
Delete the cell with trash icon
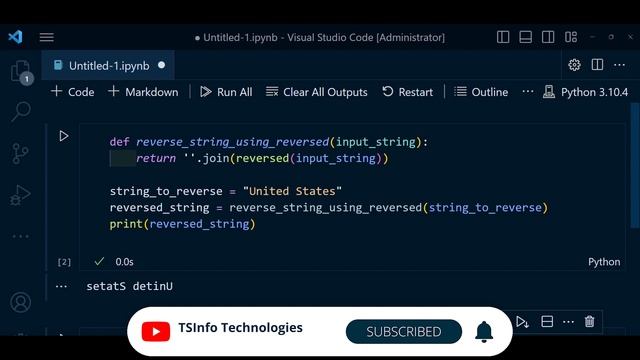(589, 322)
